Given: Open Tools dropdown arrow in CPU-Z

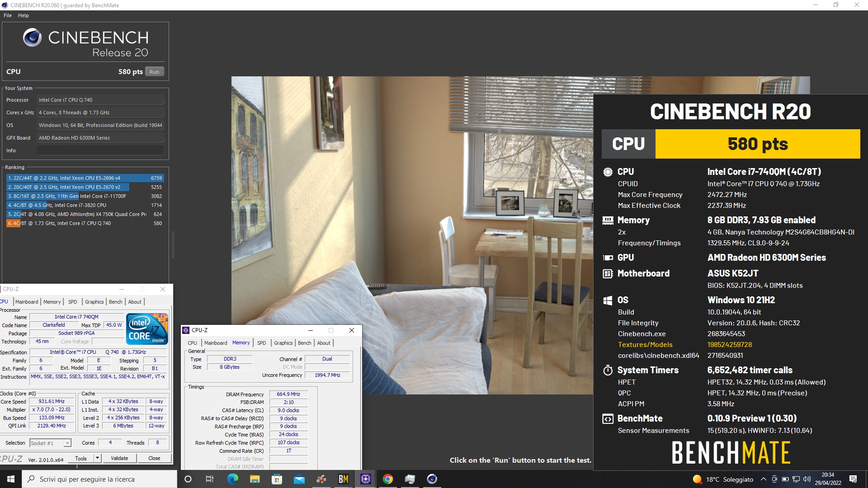Looking at the screenshot, I should [97, 458].
